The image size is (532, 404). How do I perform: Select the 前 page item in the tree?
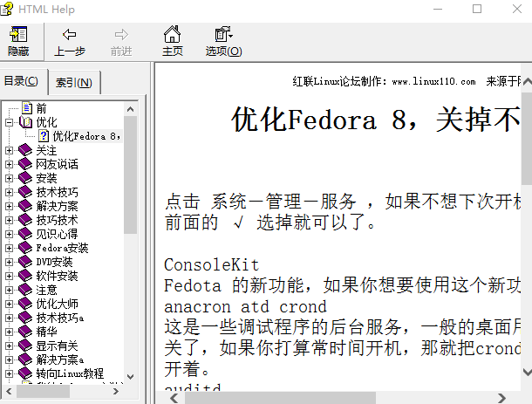tap(41, 108)
